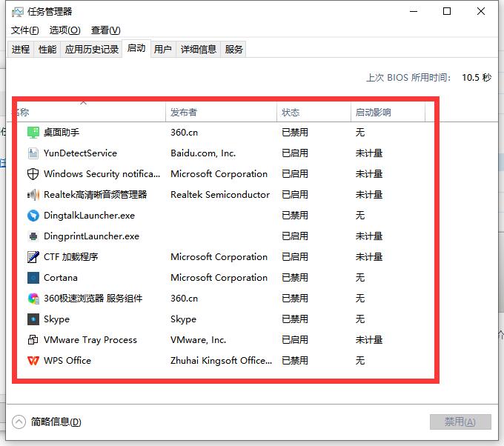Switch to the 应用历史记录 tab
Viewport: 504px width, 446px height.
[92, 49]
